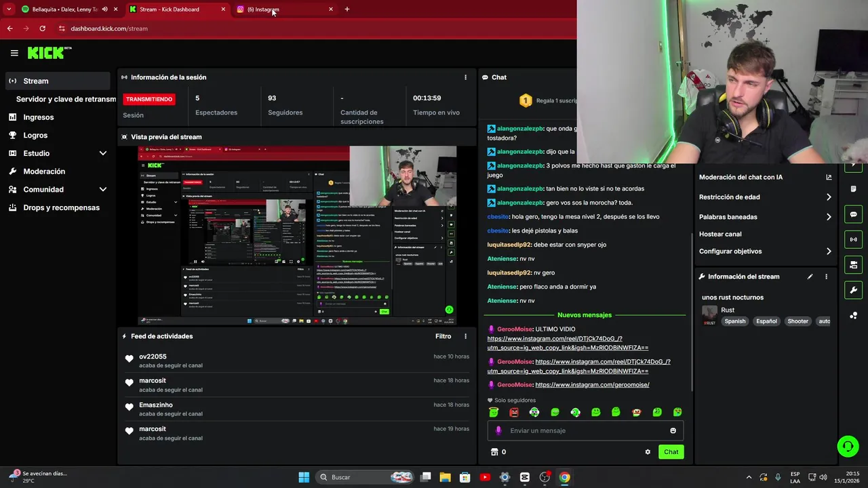
Task: Click the Rust game thumbnail
Action: (x=709, y=315)
